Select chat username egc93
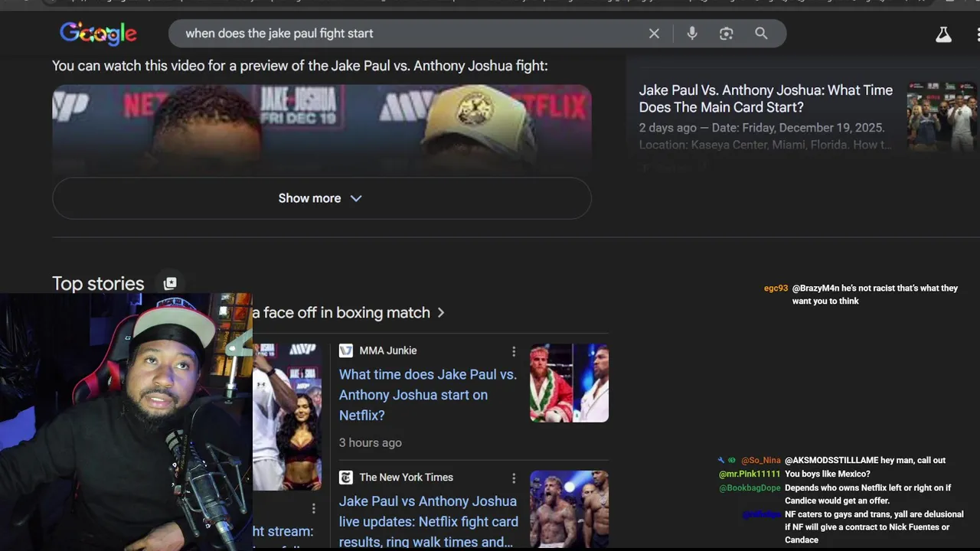The height and width of the screenshot is (551, 980). [x=776, y=289]
